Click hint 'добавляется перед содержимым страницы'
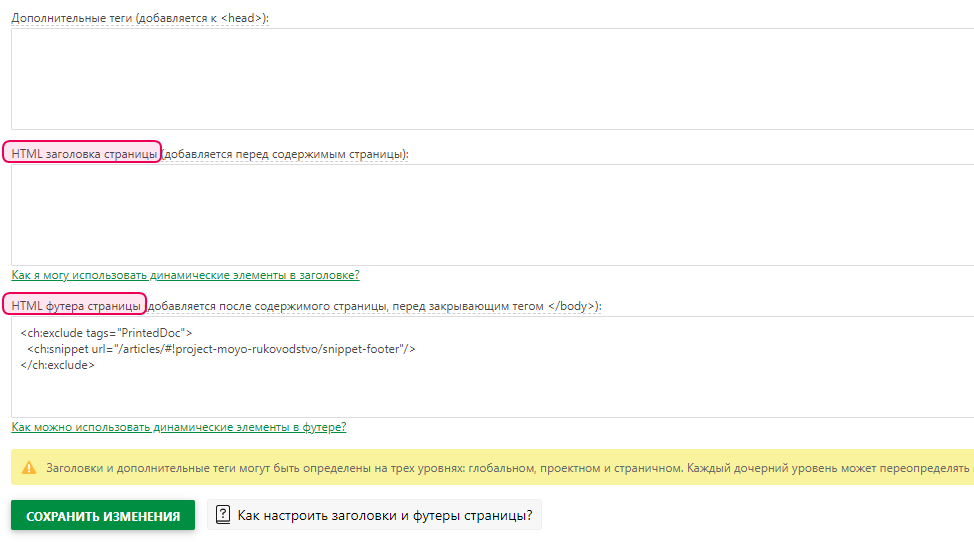Image resolution: width=974 pixels, height=542 pixels. (x=285, y=154)
